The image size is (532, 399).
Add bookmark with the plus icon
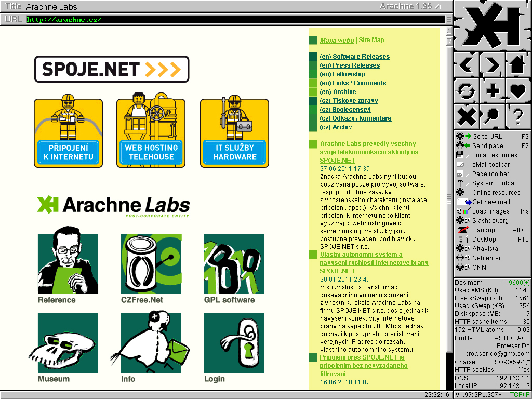[493, 90]
